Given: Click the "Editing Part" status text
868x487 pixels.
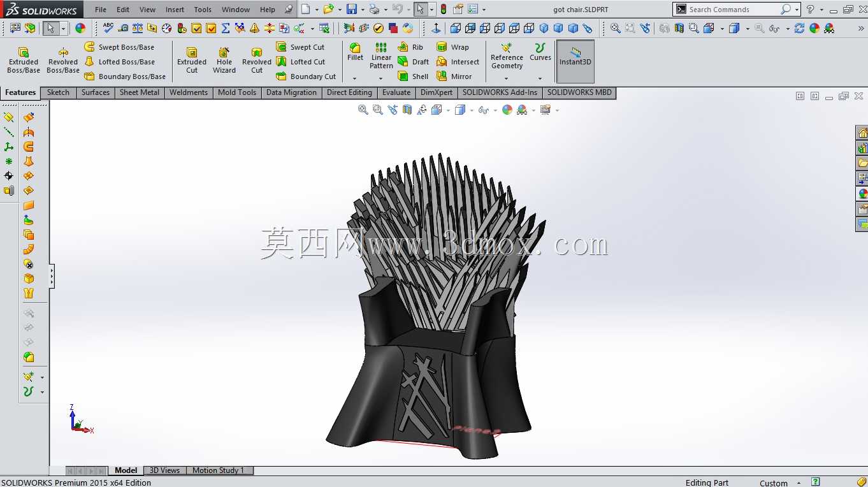Looking at the screenshot, I should (x=707, y=483).
